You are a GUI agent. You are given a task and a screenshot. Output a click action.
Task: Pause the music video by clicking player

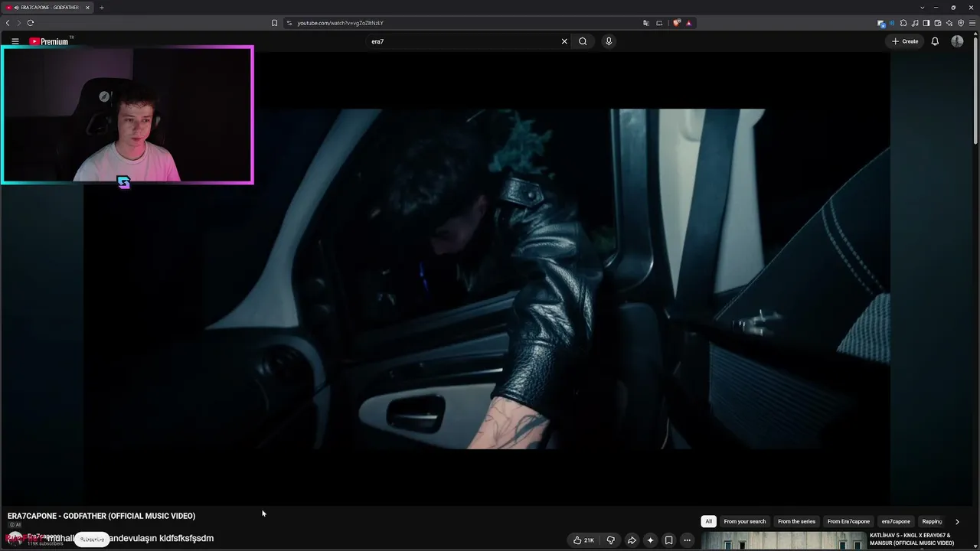tap(487, 279)
